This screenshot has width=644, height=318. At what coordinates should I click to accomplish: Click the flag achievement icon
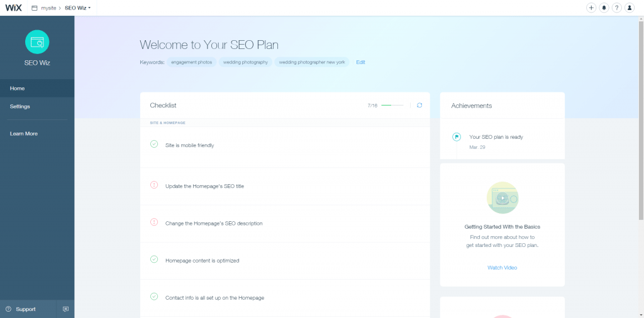point(457,137)
